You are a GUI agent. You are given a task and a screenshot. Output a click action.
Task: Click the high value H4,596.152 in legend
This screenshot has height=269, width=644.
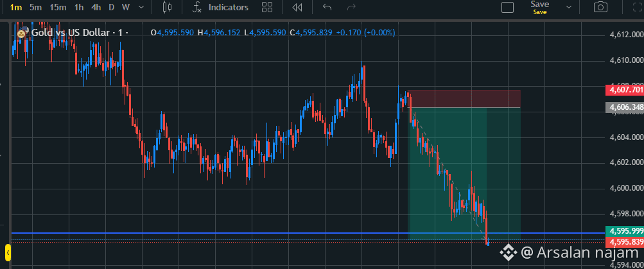[x=219, y=33]
